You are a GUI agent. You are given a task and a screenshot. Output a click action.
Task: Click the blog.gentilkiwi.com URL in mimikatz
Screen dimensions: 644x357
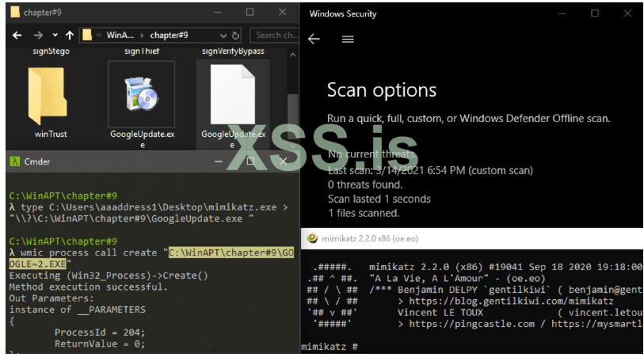click(512, 301)
